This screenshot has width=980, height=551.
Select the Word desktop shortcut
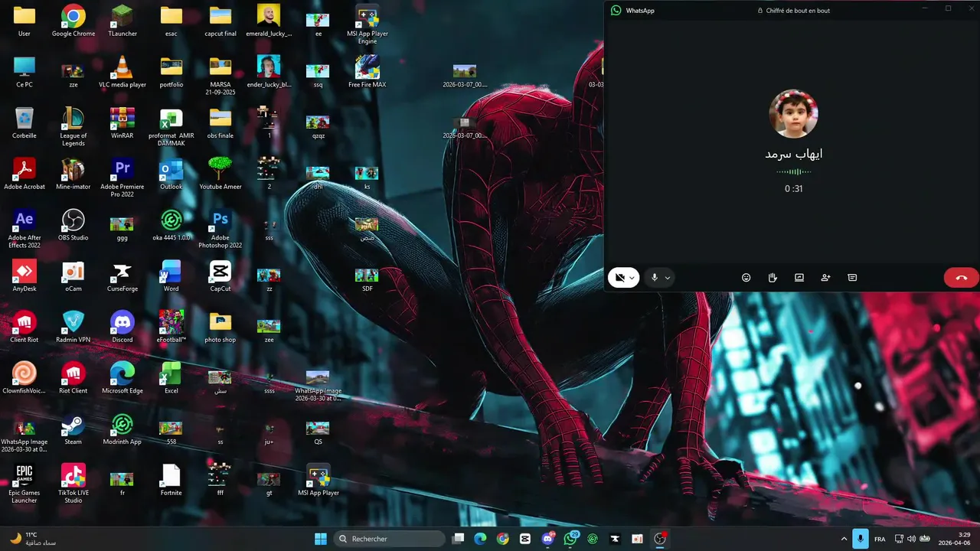(171, 275)
